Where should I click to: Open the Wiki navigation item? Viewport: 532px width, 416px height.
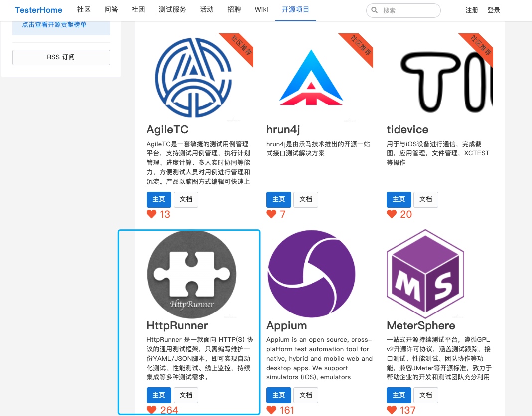(x=261, y=10)
